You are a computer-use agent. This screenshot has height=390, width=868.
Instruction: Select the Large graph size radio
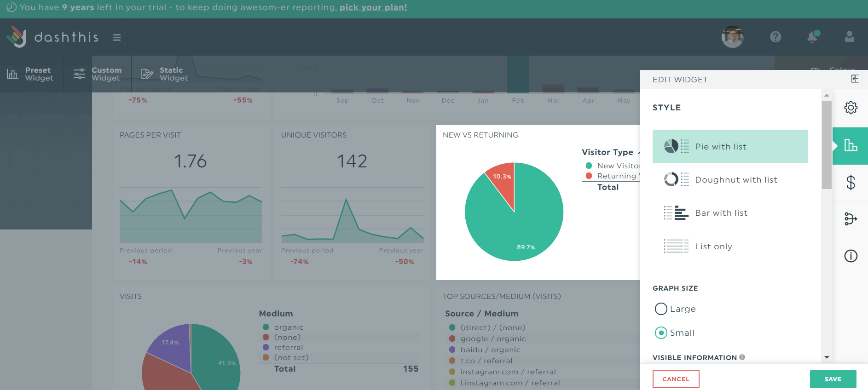661,309
